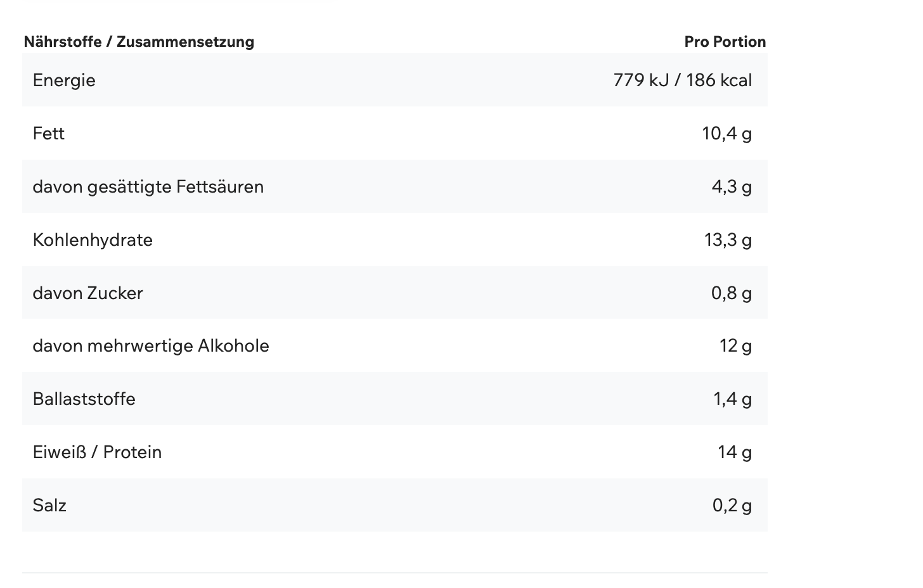Click the 0,2 g salt value
The image size is (923, 588).
click(732, 506)
